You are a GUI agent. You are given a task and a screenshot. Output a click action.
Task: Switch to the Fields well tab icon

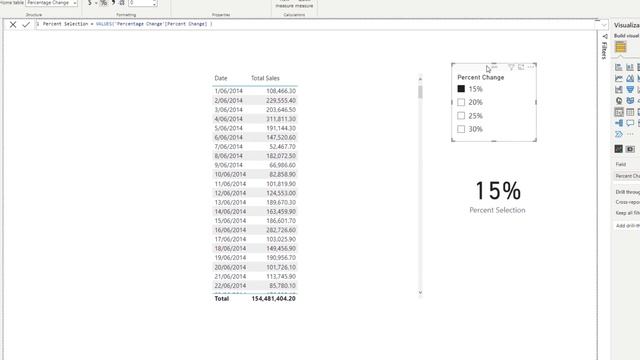coord(619,149)
